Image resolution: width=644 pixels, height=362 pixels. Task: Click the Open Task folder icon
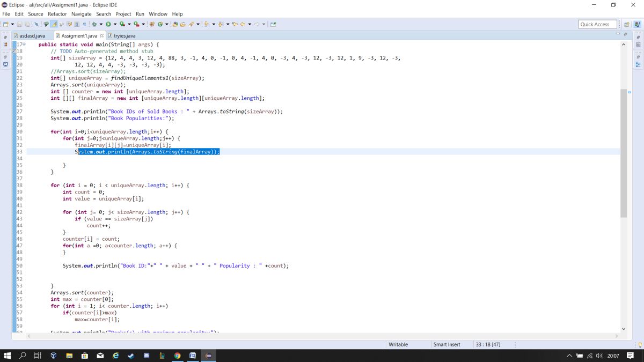[182, 24]
